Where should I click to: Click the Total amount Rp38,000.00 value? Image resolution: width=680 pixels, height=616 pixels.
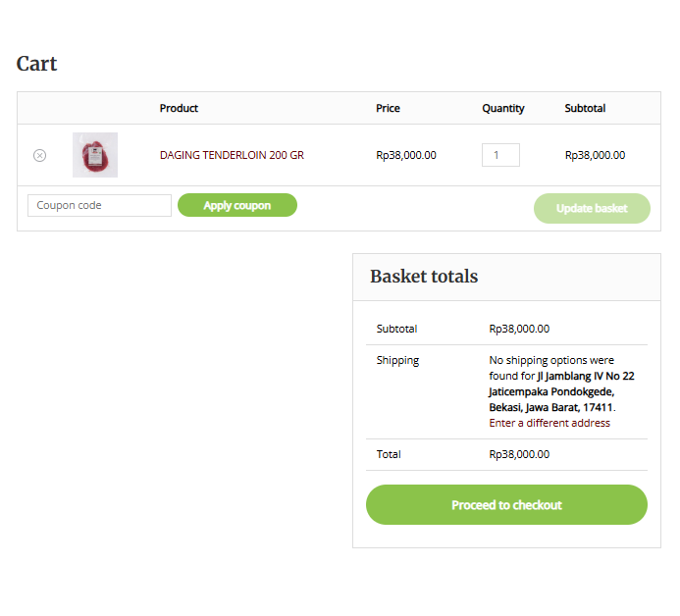coord(519,454)
